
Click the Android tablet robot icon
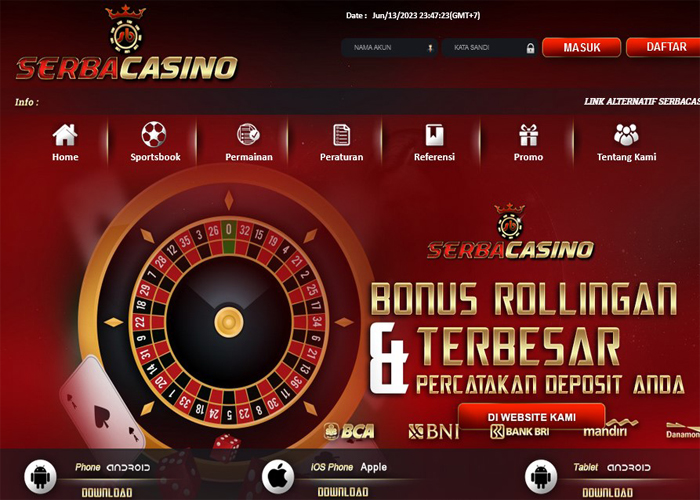pos(541,476)
